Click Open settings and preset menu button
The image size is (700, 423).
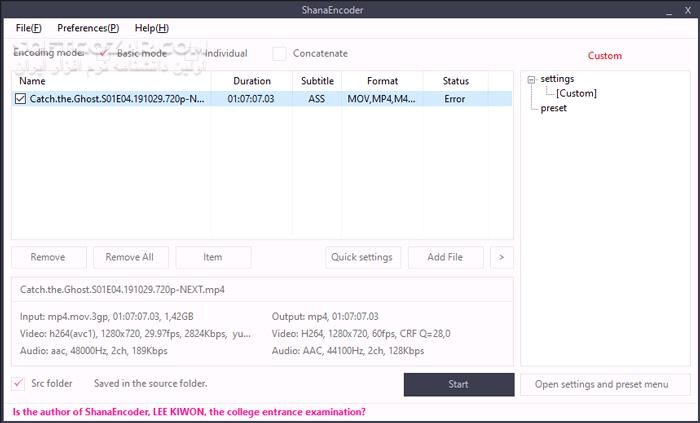[x=605, y=385]
